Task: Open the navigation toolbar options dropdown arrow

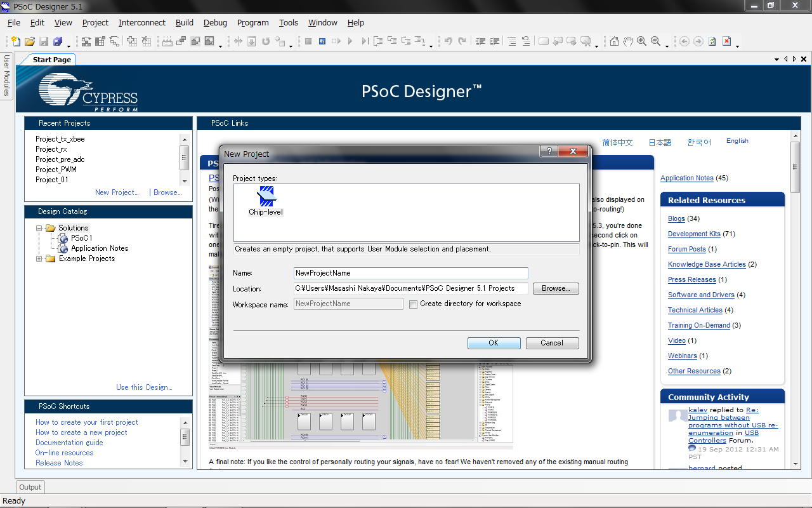Action: tap(738, 46)
